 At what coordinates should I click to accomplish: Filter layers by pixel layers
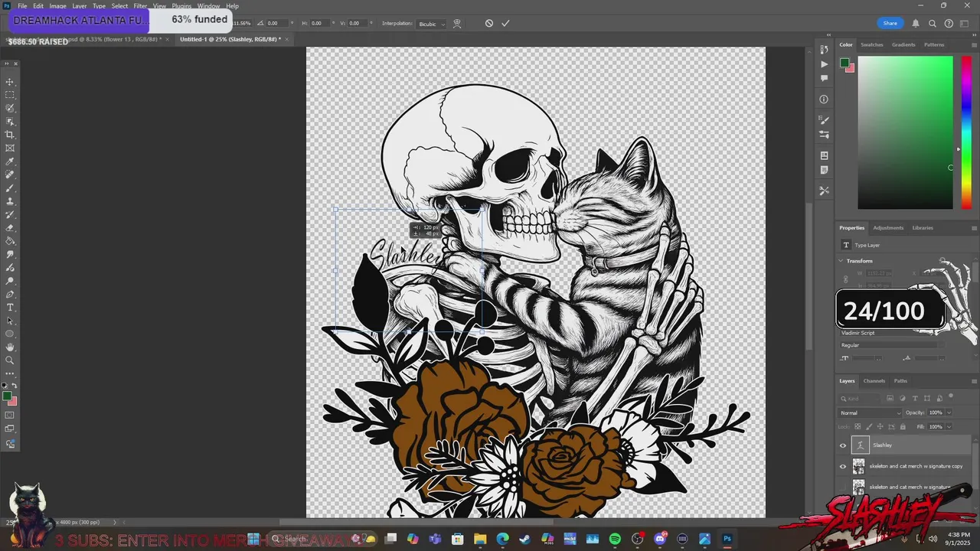coord(890,398)
